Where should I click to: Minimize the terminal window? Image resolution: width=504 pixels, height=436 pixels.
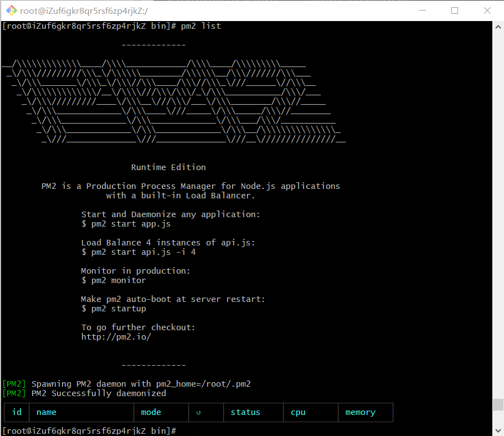click(423, 11)
